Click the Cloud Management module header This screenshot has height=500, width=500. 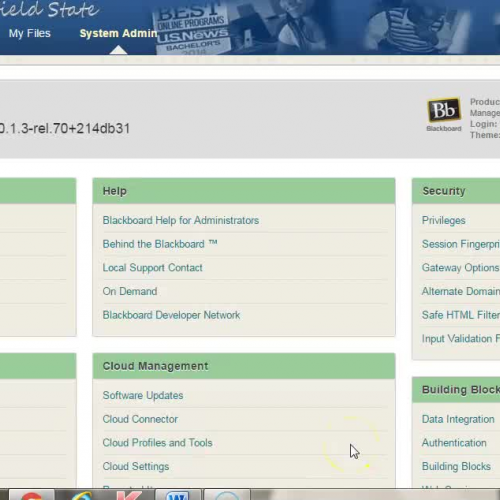point(244,366)
